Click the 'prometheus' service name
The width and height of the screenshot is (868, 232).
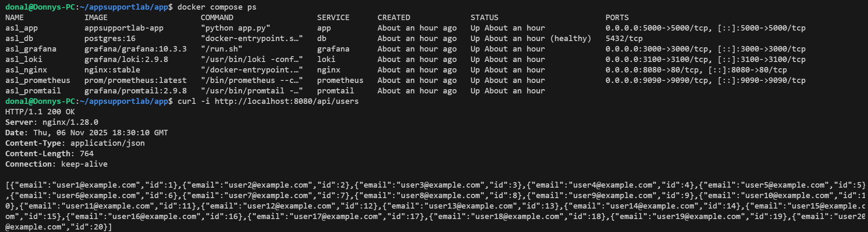340,80
